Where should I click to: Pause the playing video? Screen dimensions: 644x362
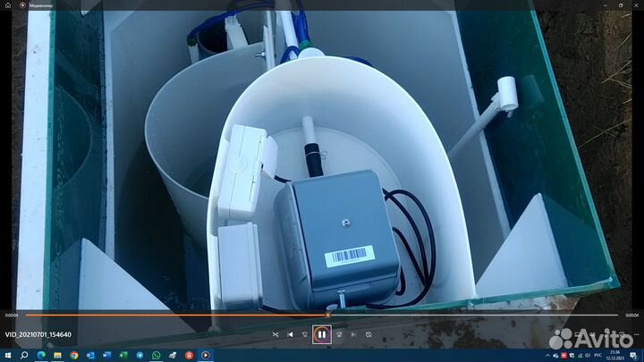click(321, 334)
